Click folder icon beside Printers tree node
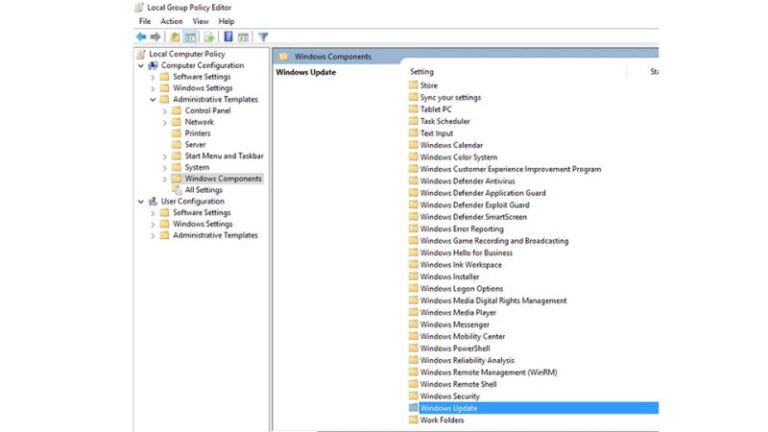This screenshot has width=768, height=432. point(177,133)
